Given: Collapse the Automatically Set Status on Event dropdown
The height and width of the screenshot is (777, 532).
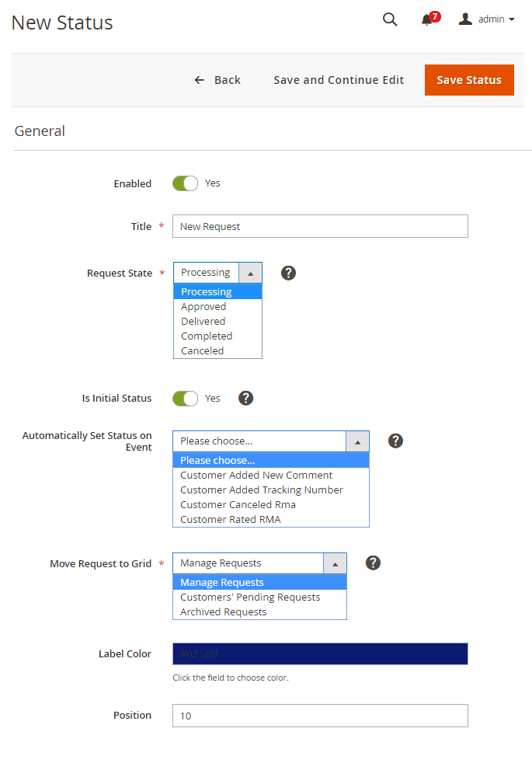Looking at the screenshot, I should pos(357,441).
